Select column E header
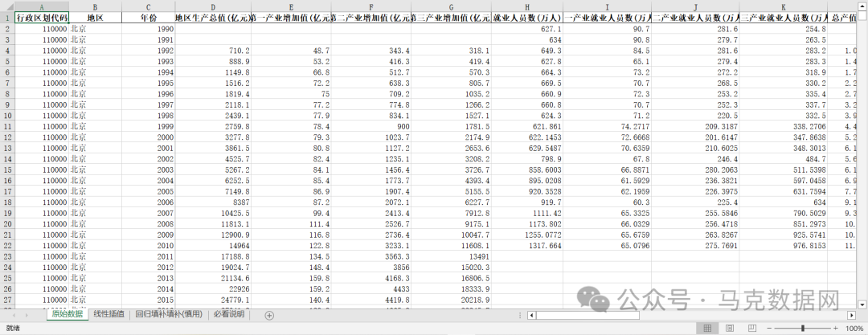Screen dimensions: 868x335 [291, 6]
